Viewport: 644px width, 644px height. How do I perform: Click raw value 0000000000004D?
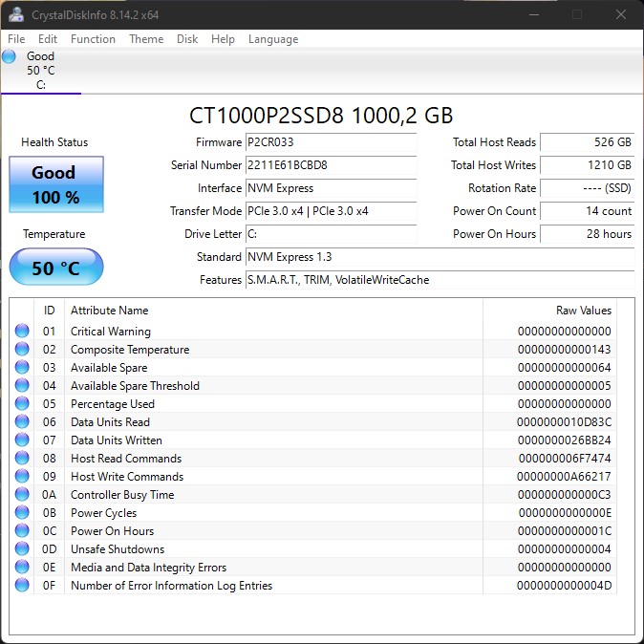pyautogui.click(x=564, y=586)
